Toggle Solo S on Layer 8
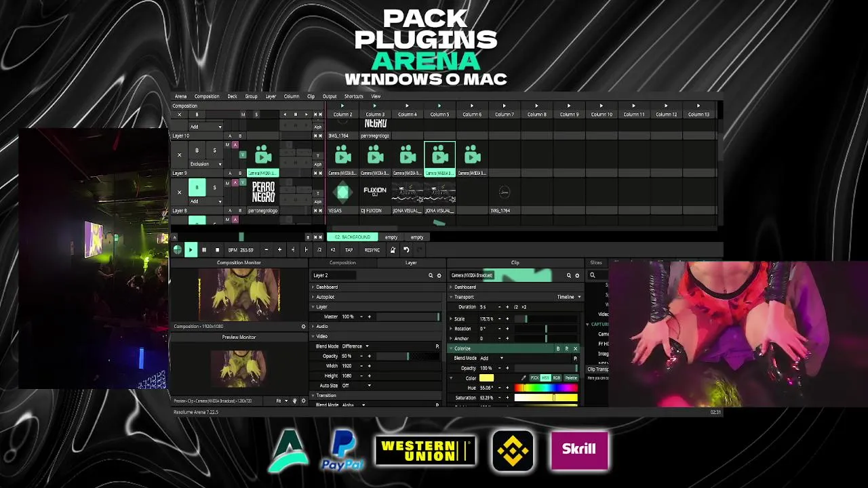The height and width of the screenshot is (488, 868). [214, 188]
